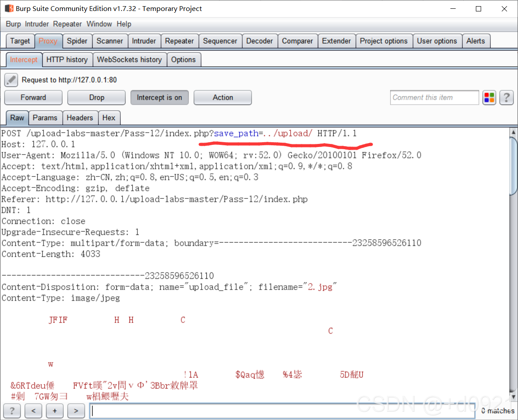
Task: Click the search help question mark button
Action: [12, 411]
